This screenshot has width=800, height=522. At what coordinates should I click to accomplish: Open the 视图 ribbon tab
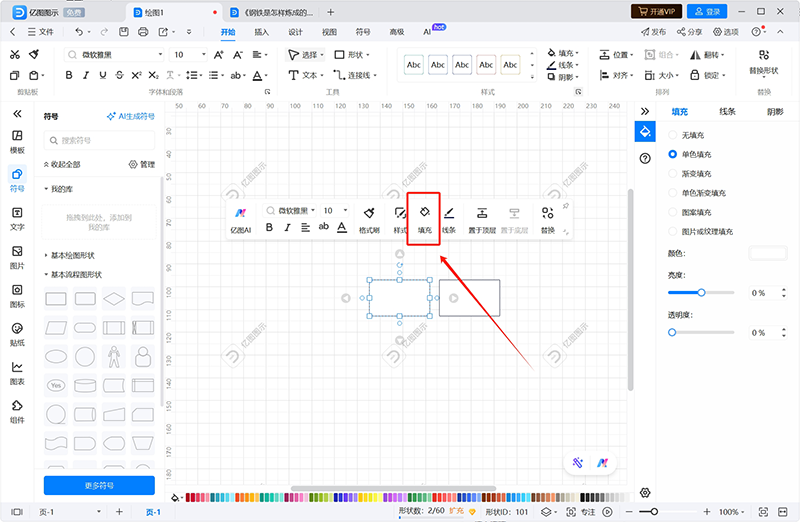(329, 32)
